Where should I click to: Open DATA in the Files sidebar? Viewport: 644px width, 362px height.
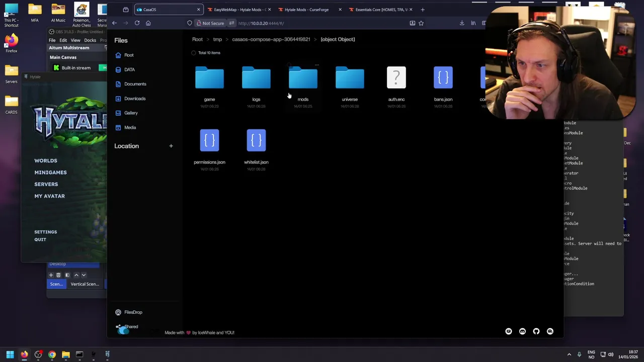point(125,69)
